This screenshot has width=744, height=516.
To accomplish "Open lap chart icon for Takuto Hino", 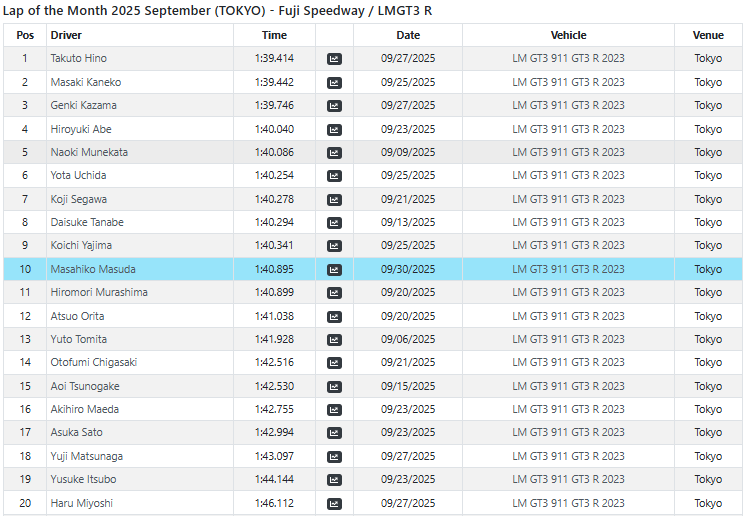I will pyautogui.click(x=334, y=59).
